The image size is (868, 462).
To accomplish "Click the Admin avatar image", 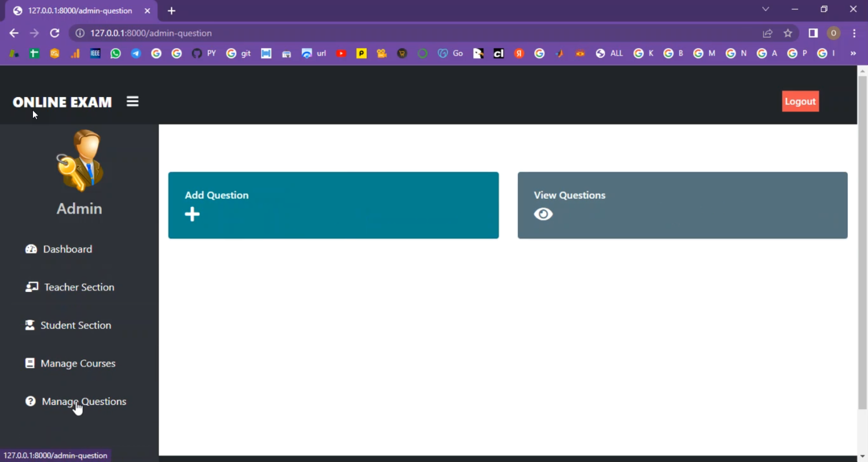I will pyautogui.click(x=80, y=161).
